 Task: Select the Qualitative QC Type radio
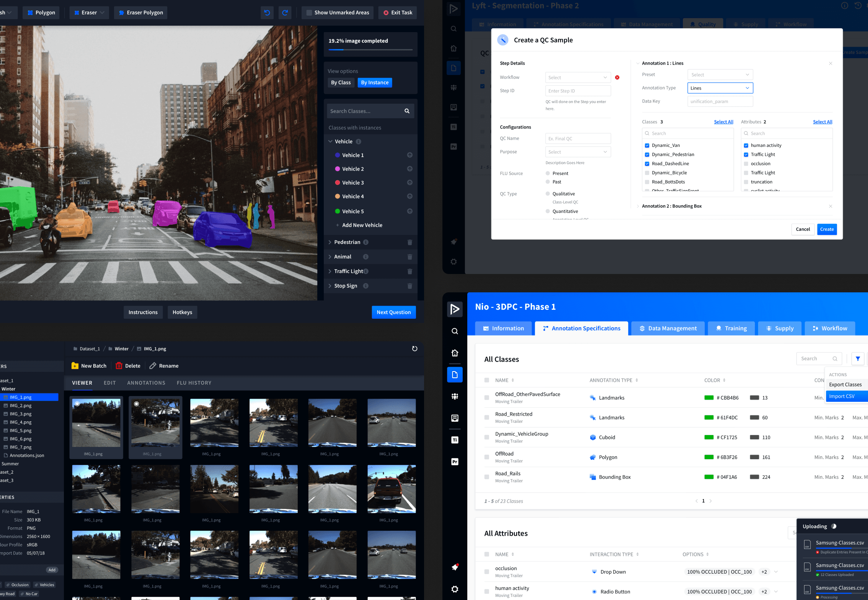[x=548, y=194]
